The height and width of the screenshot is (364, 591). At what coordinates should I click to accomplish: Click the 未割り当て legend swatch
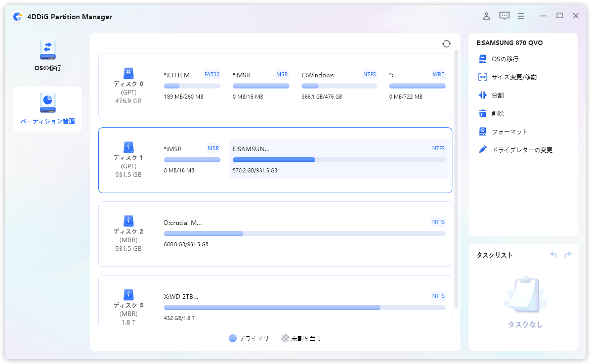[285, 338]
